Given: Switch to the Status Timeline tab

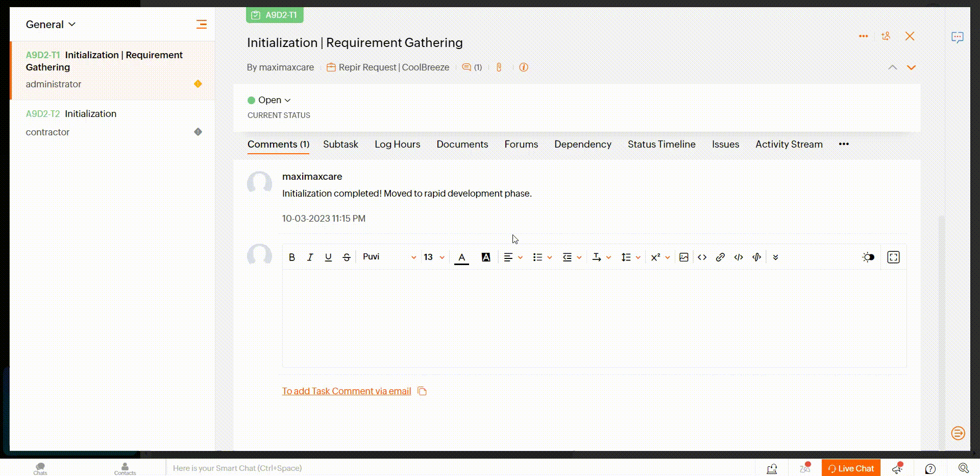Looking at the screenshot, I should (661, 145).
